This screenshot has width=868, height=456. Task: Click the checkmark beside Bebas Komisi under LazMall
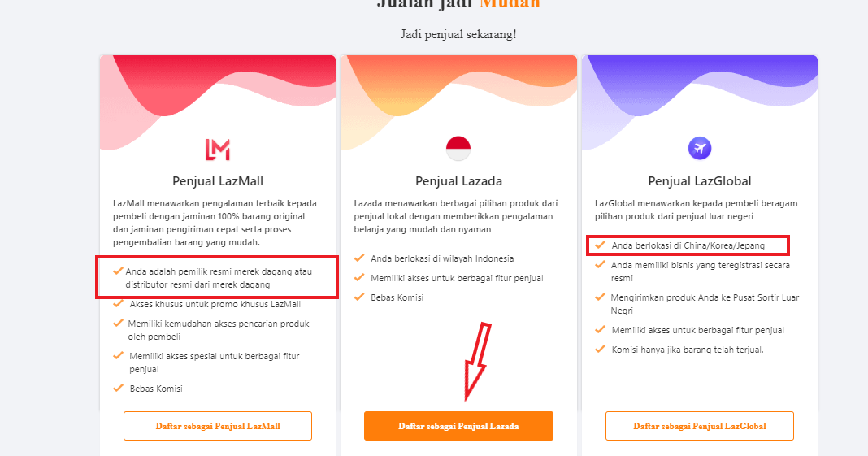[x=118, y=388]
